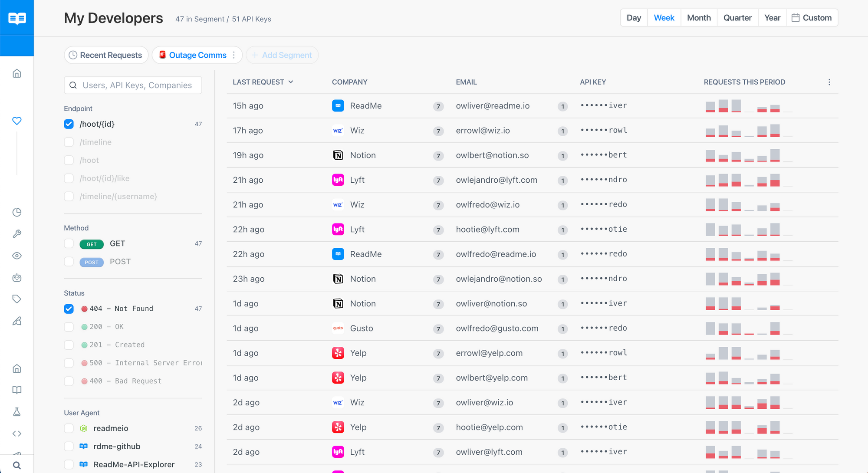The height and width of the screenshot is (473, 868).
Task: Click the Wiz logo for errowl@wiz.io
Action: tap(338, 131)
